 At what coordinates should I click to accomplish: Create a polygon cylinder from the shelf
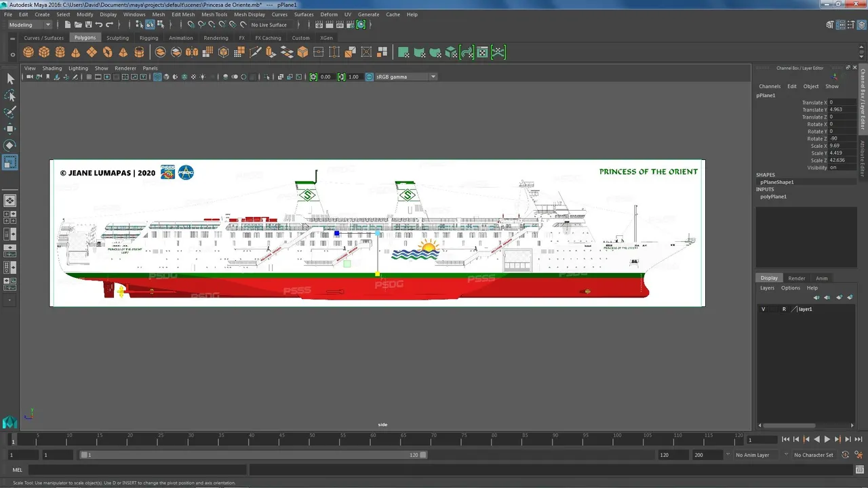(x=60, y=52)
